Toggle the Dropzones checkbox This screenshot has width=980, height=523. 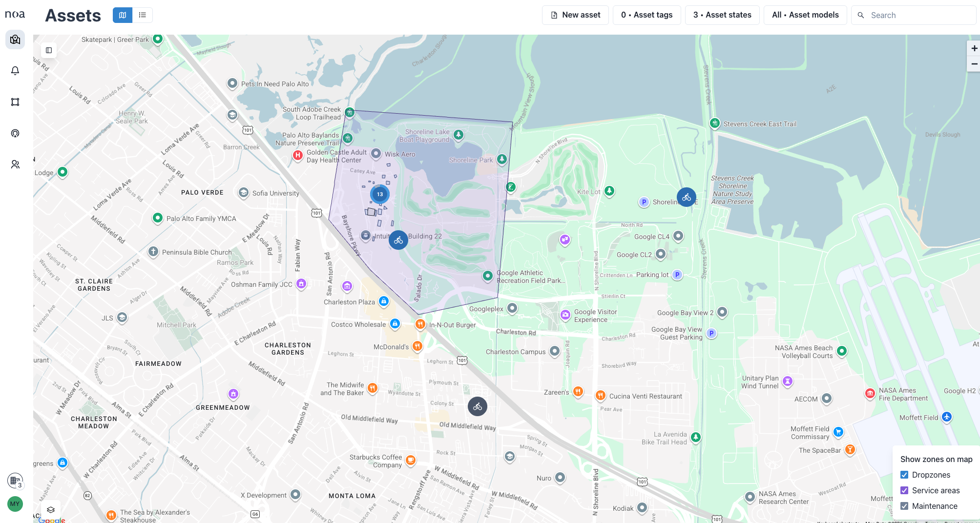point(904,475)
